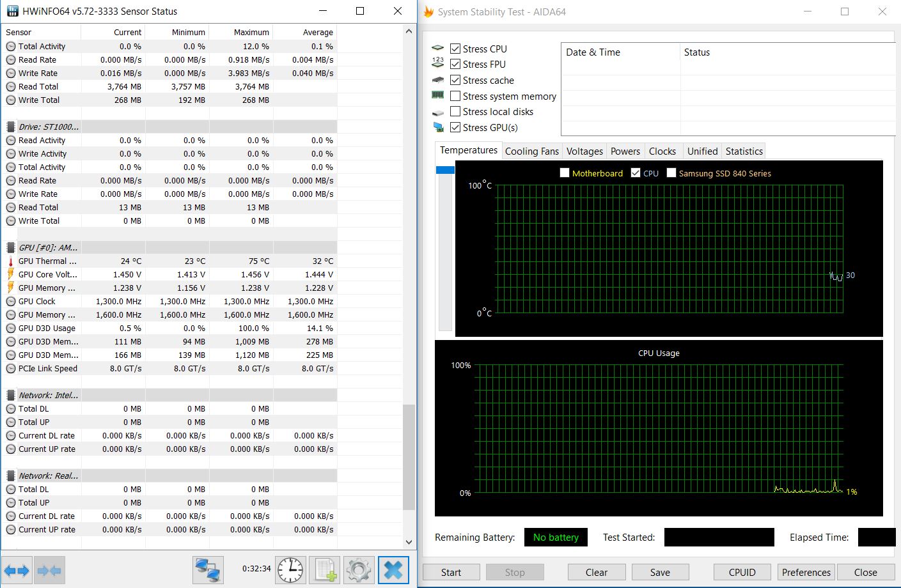Reset sensor timer with the clock icon

[290, 569]
